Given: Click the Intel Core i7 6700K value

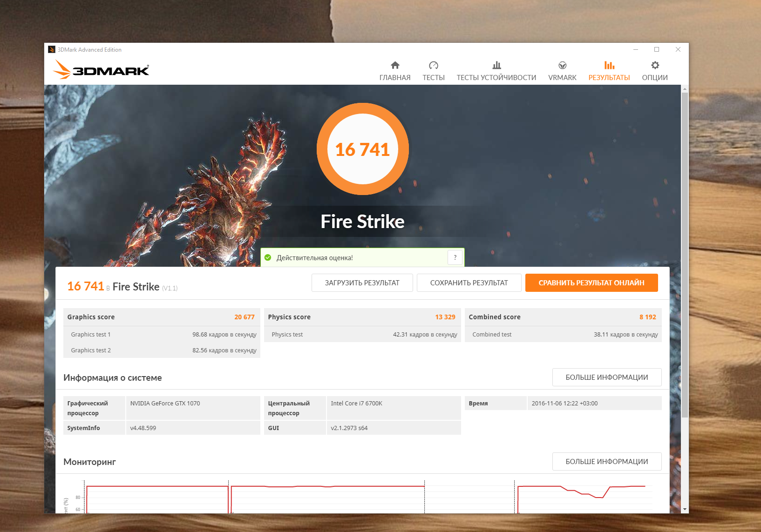Looking at the screenshot, I should pyautogui.click(x=356, y=404).
